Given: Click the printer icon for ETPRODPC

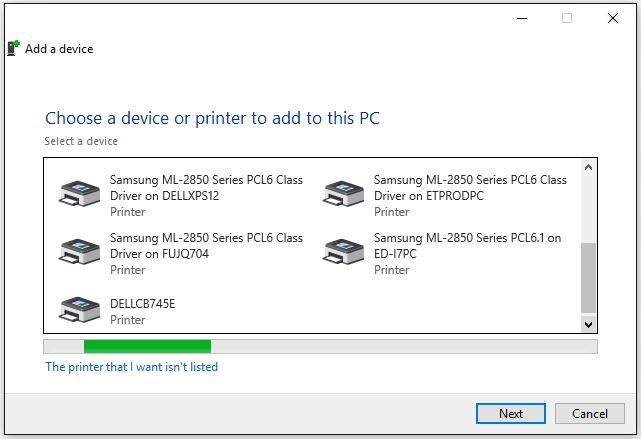Looking at the screenshot, I should pos(343,193).
